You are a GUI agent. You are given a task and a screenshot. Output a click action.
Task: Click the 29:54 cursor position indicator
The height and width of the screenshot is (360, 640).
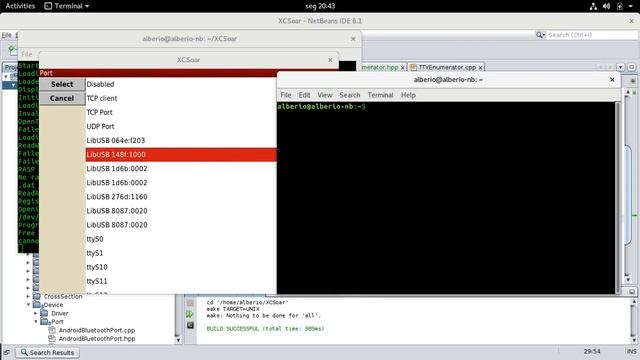click(x=592, y=351)
